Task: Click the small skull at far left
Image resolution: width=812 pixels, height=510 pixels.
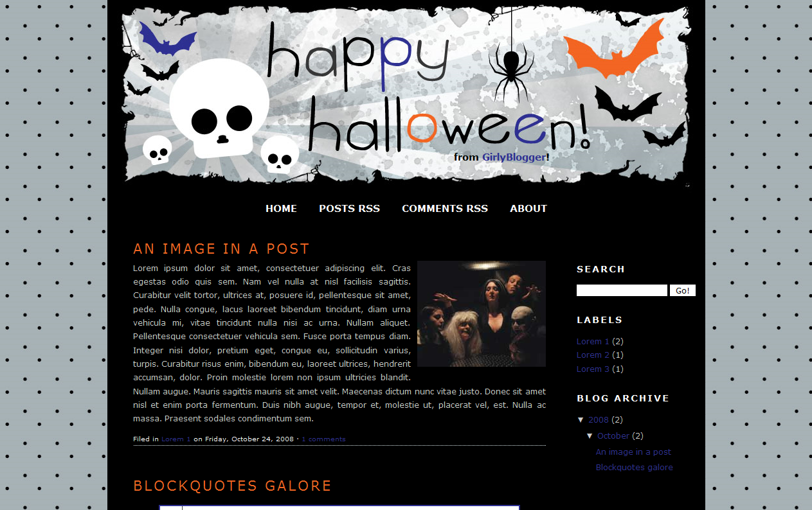Action: [x=158, y=150]
